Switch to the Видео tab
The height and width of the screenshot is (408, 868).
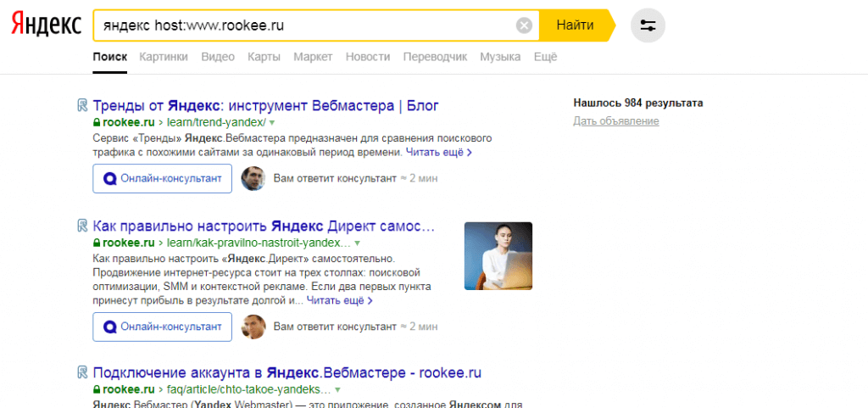coord(218,57)
